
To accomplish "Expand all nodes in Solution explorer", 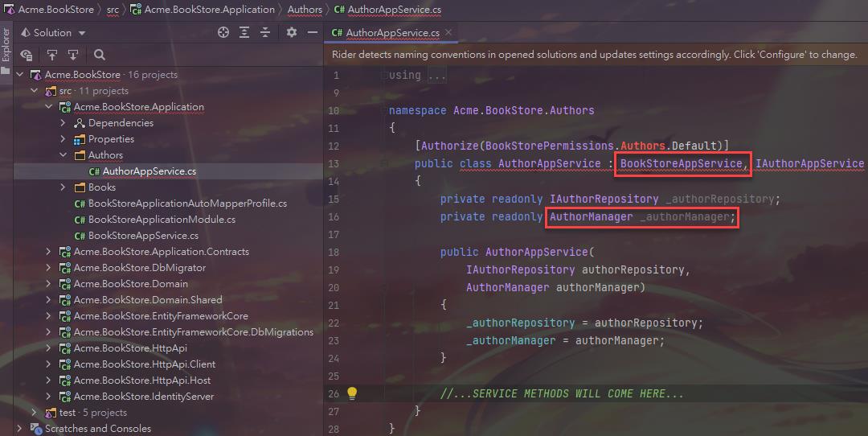I will point(244,32).
